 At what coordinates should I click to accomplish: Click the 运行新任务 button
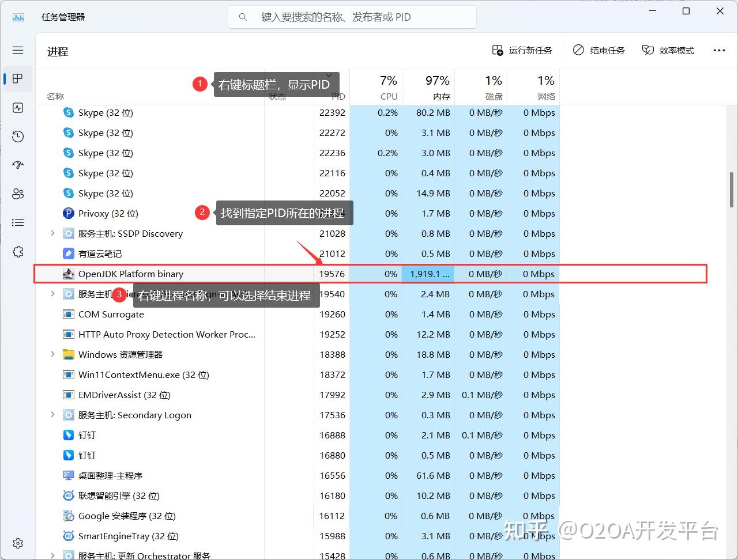(x=522, y=50)
